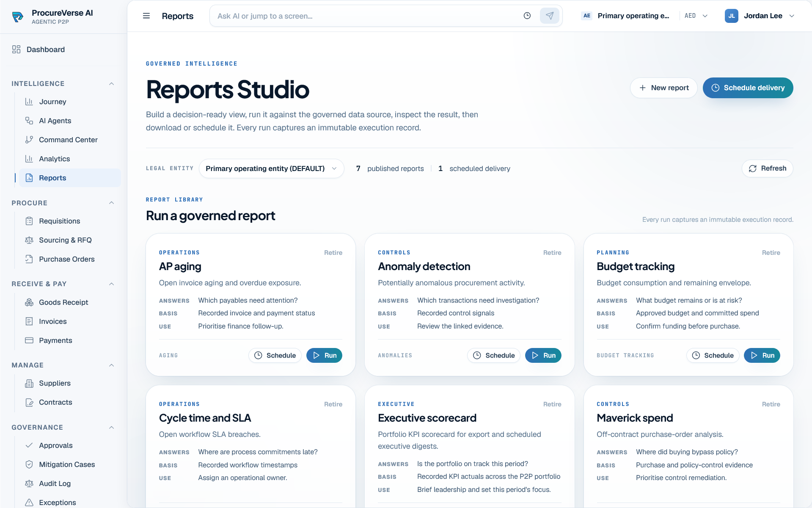Open the Jordan Lee account menu chevron
The height and width of the screenshot is (508, 812).
coord(792,16)
